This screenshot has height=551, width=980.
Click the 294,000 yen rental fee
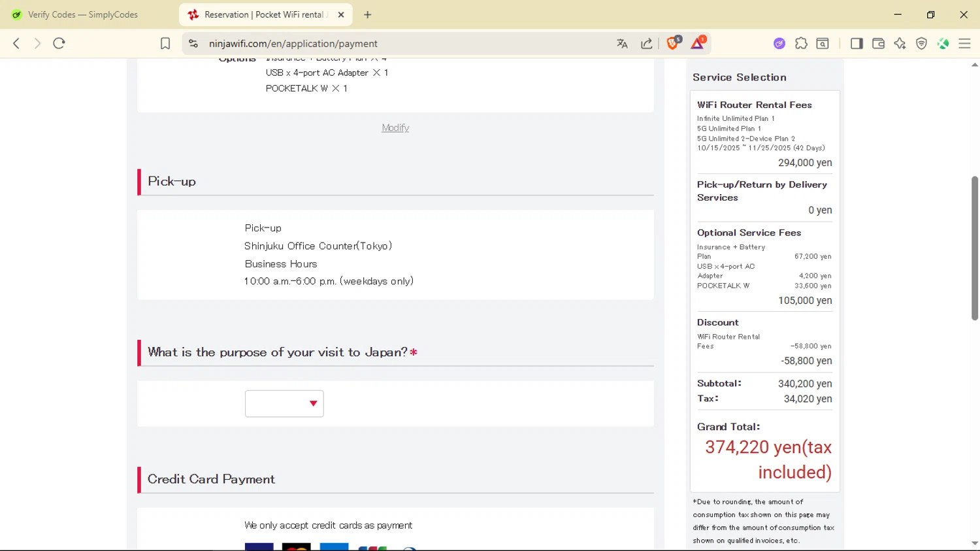pyautogui.click(x=805, y=163)
